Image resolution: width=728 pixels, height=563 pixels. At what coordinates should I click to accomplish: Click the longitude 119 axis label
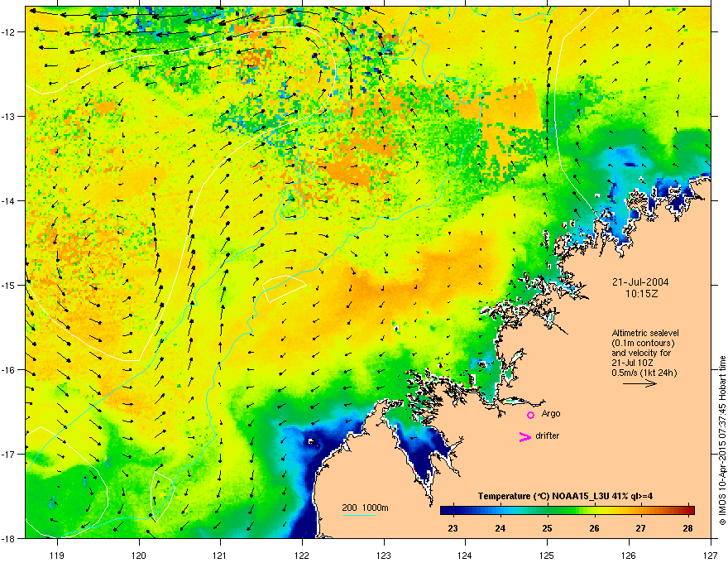(x=57, y=555)
